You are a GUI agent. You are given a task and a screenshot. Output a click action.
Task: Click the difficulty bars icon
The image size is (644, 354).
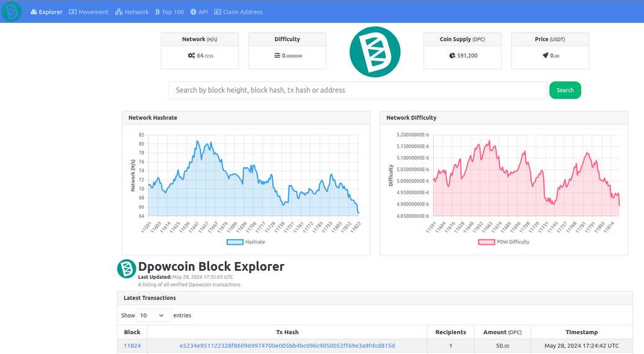(277, 55)
